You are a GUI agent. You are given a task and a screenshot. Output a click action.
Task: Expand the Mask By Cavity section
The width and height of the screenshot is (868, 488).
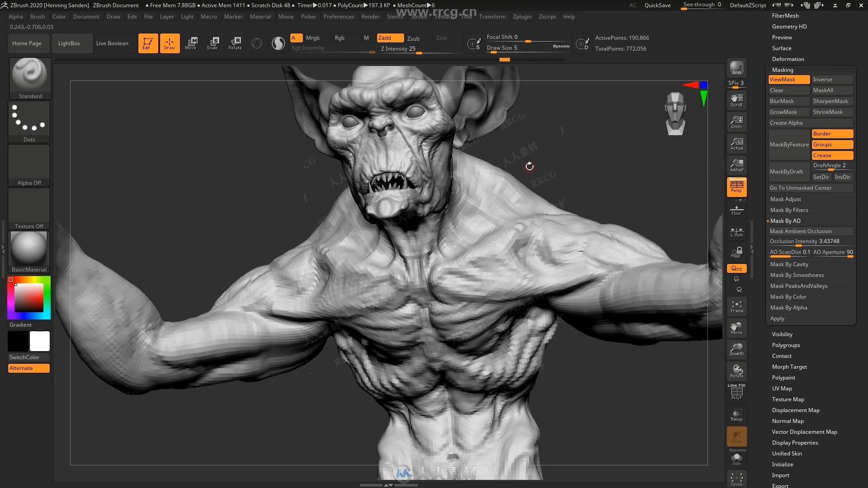coord(789,264)
